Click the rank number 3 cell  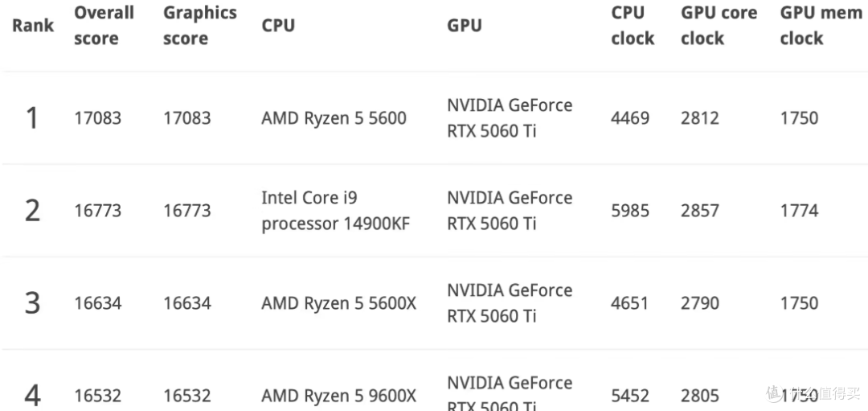pos(32,303)
